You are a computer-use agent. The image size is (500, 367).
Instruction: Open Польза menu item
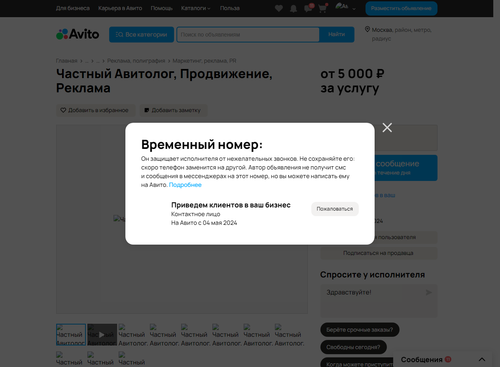[x=230, y=8]
